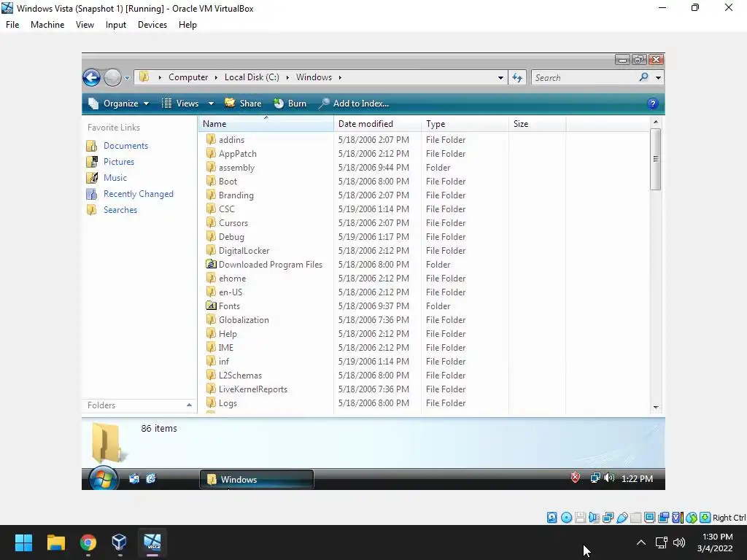Click Burn in the toolbar
Viewport: 747px width, 560px height.
tap(290, 104)
